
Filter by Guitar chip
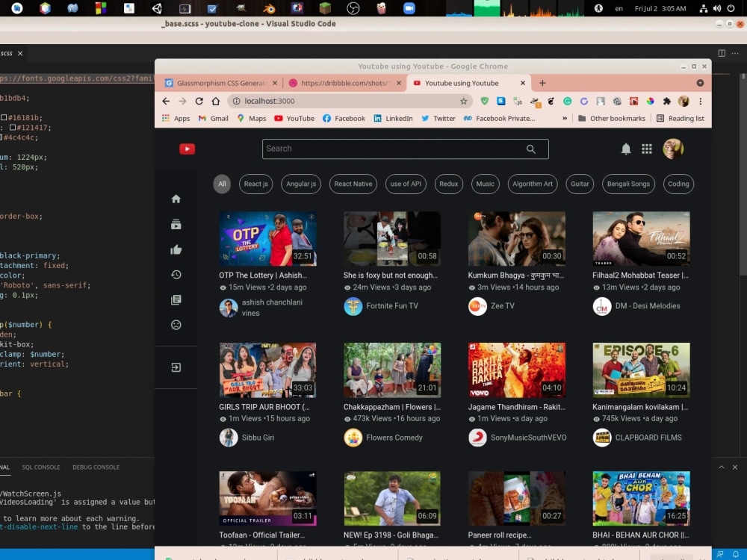coord(580,184)
